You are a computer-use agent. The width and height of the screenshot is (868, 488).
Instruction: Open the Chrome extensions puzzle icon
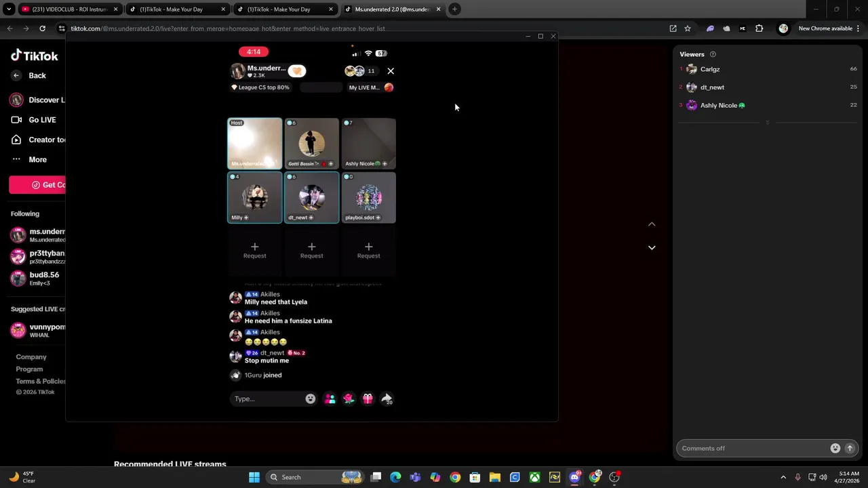click(x=759, y=28)
